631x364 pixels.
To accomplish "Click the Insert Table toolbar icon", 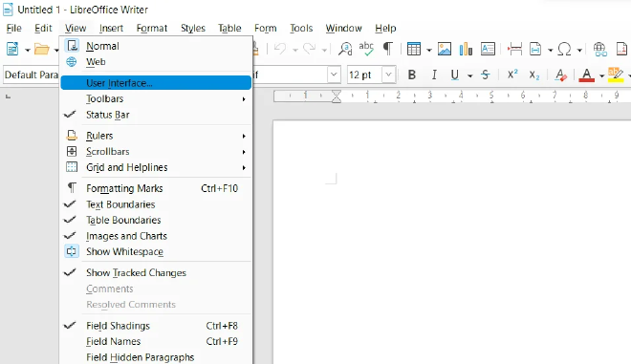I will pyautogui.click(x=414, y=49).
